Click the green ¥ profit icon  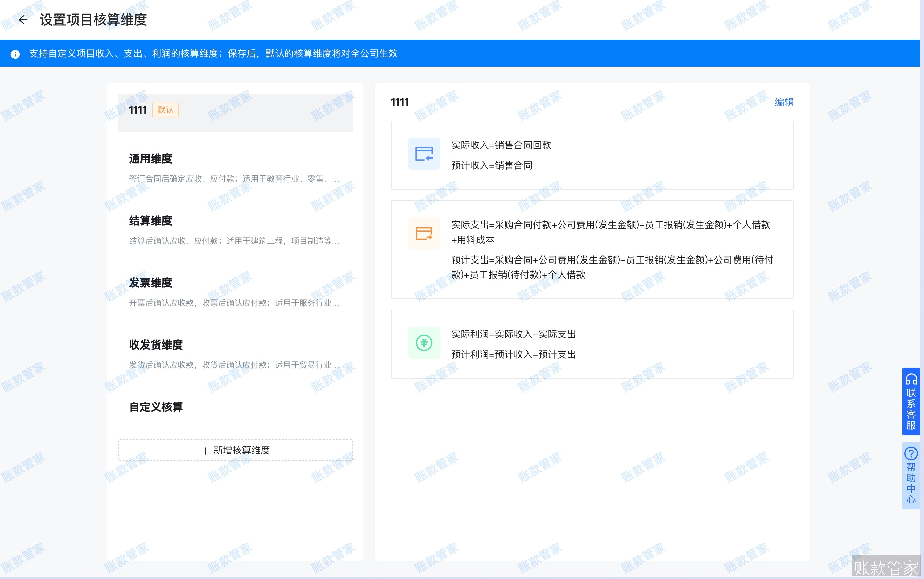423,343
